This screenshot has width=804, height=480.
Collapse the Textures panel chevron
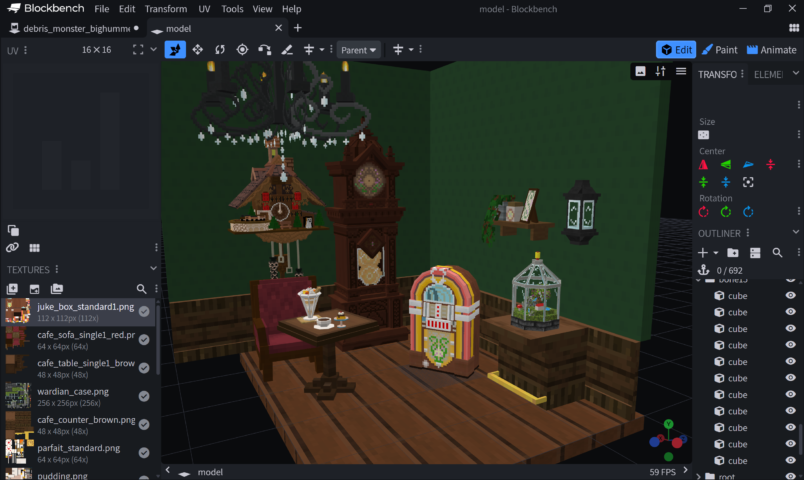pos(153,269)
